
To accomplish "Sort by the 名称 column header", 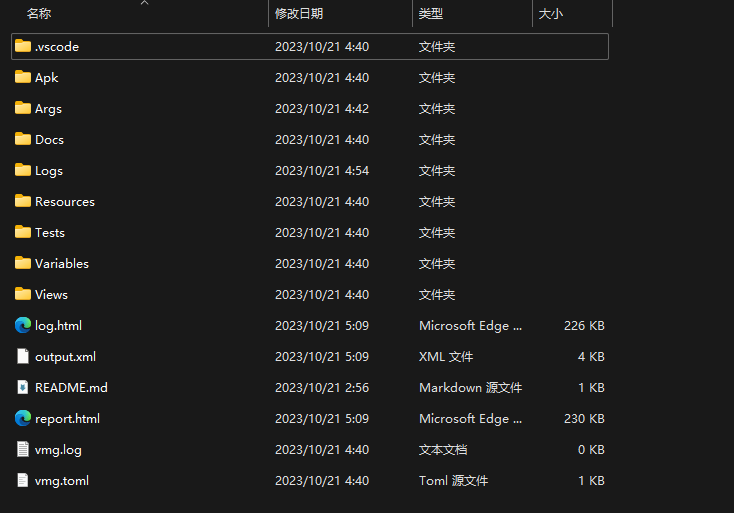I will [39, 14].
